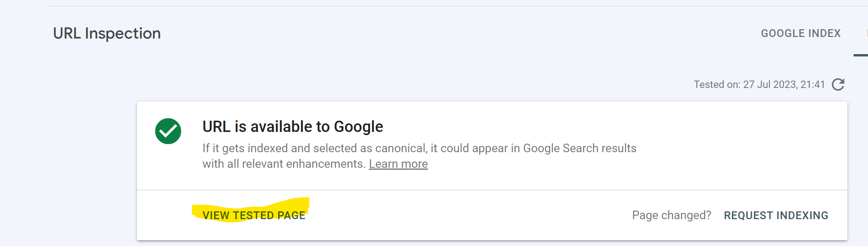Click the 'with all relevant enhancements' text
This screenshot has height=246, width=868.
point(283,164)
